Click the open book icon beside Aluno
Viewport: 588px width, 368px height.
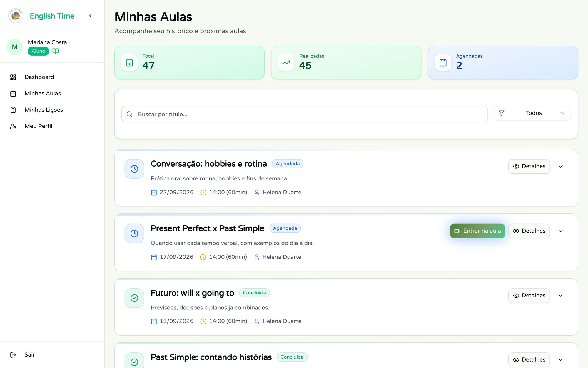pos(56,51)
